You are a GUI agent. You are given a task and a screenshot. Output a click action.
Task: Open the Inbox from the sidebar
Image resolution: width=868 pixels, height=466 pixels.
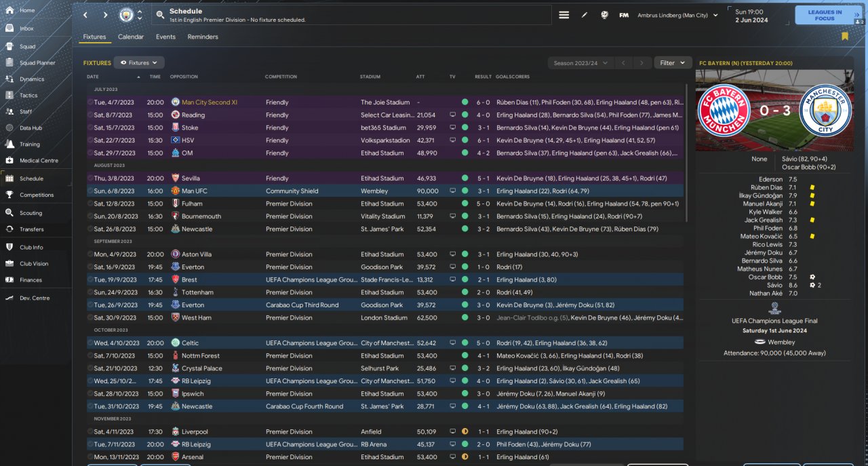(27, 28)
